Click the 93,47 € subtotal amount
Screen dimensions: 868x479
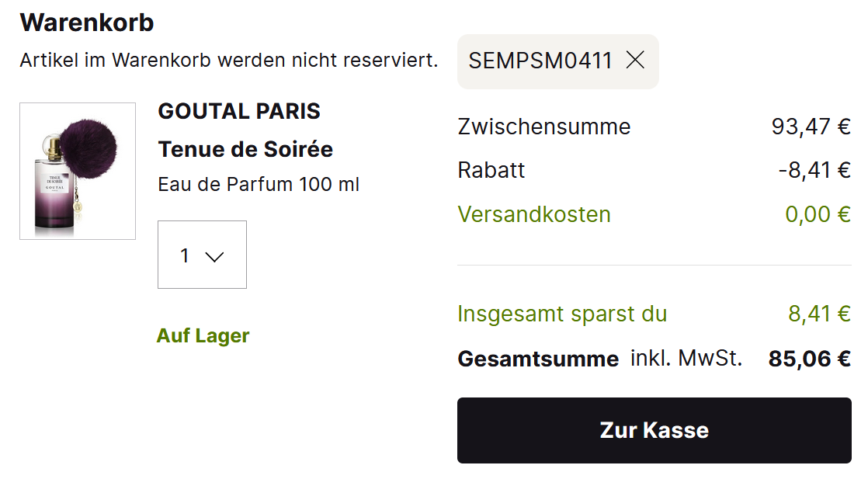[x=811, y=126]
